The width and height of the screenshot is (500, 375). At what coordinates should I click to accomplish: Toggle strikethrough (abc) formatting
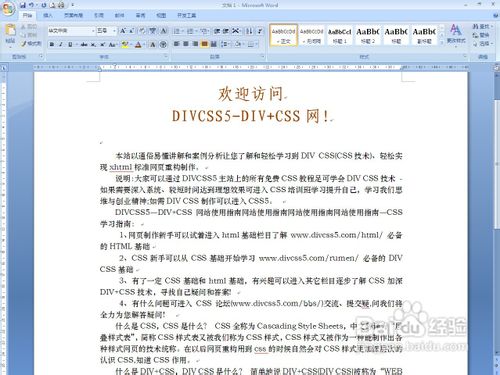click(84, 44)
